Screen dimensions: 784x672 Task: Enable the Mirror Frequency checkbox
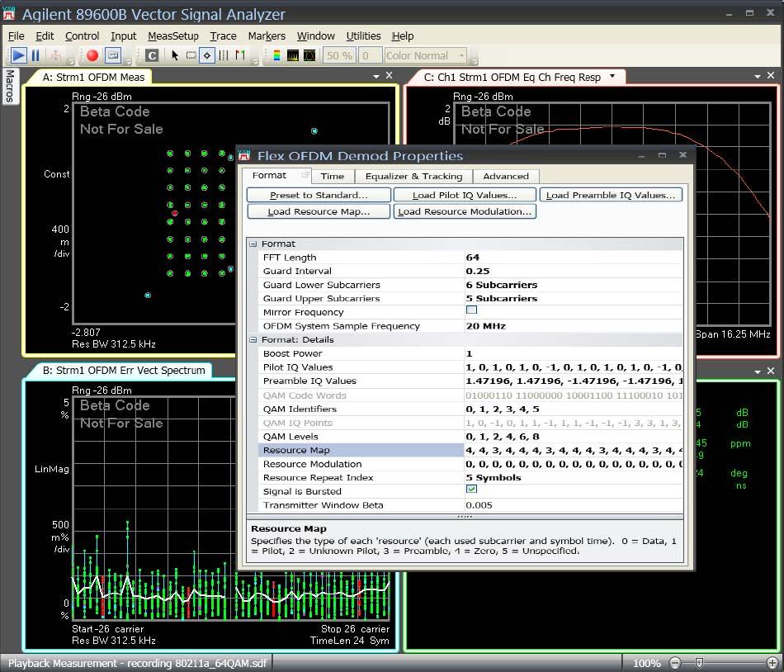coord(471,311)
